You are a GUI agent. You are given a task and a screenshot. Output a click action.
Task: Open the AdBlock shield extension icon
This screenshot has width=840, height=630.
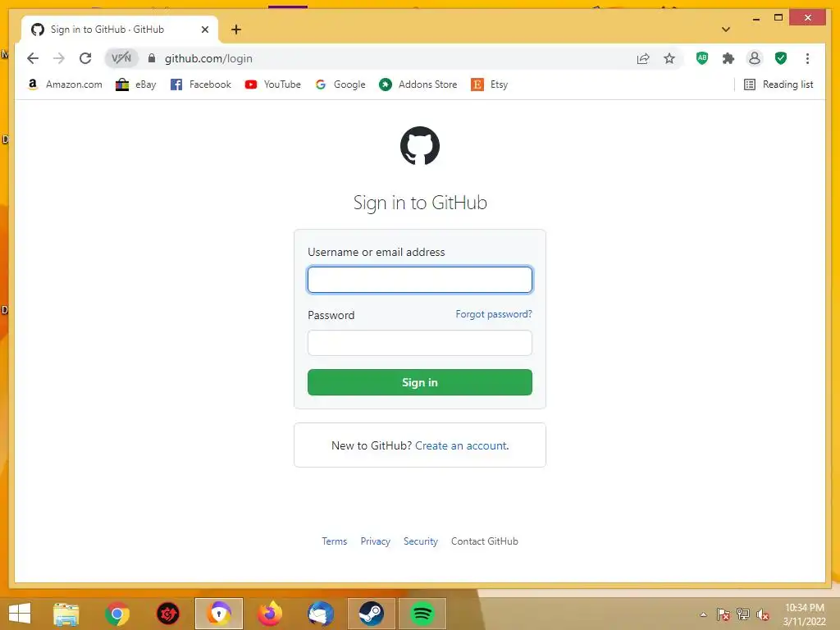pos(702,58)
